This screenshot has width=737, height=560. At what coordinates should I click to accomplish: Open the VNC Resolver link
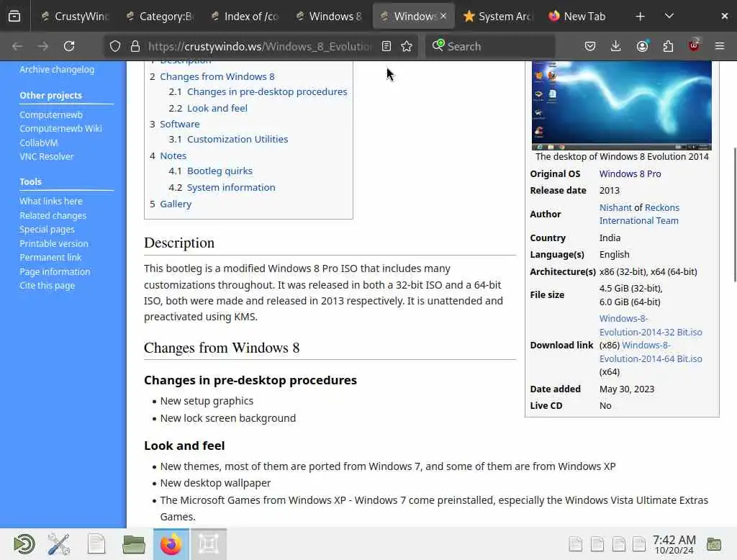point(47,156)
